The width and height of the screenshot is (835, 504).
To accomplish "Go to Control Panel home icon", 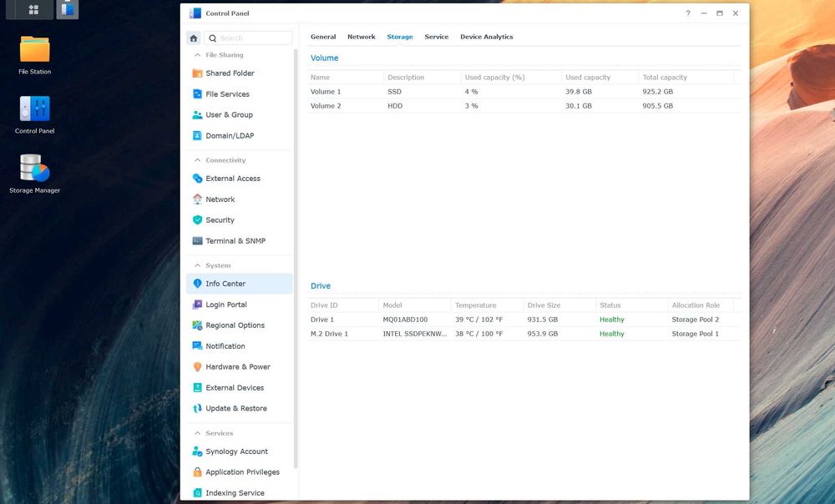I will [194, 38].
